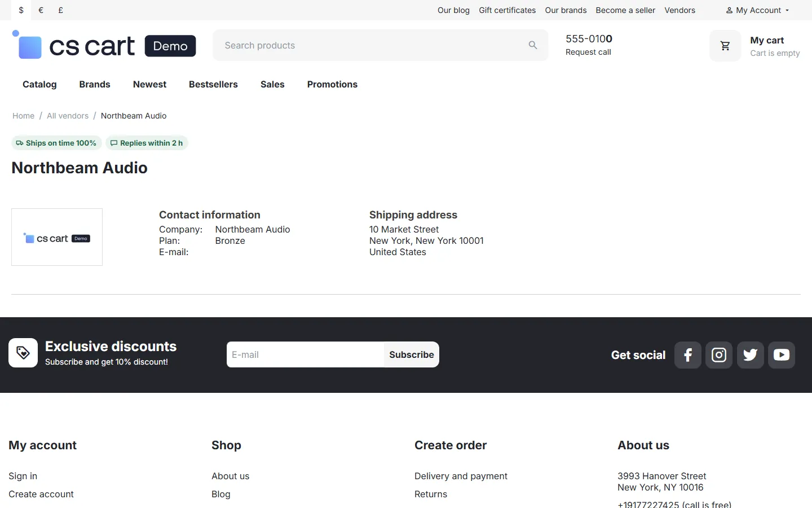The height and width of the screenshot is (508, 812).
Task: Open the Sales menu item
Action: (x=272, y=84)
